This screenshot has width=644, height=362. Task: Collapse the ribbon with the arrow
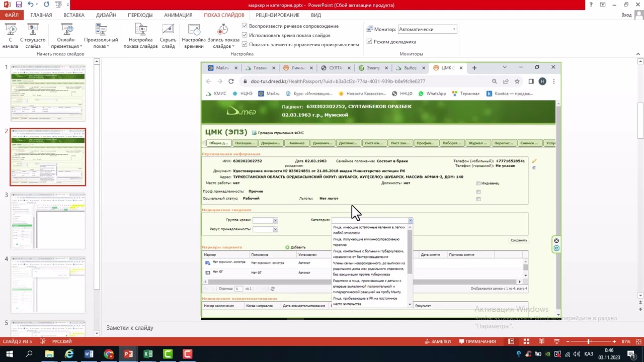point(638,54)
